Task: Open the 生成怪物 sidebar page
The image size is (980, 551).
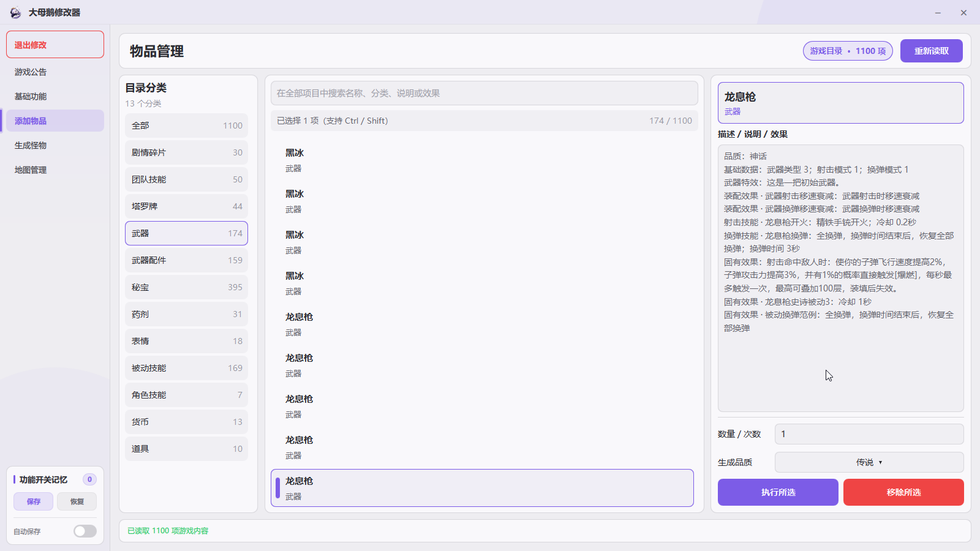Action: [55, 145]
